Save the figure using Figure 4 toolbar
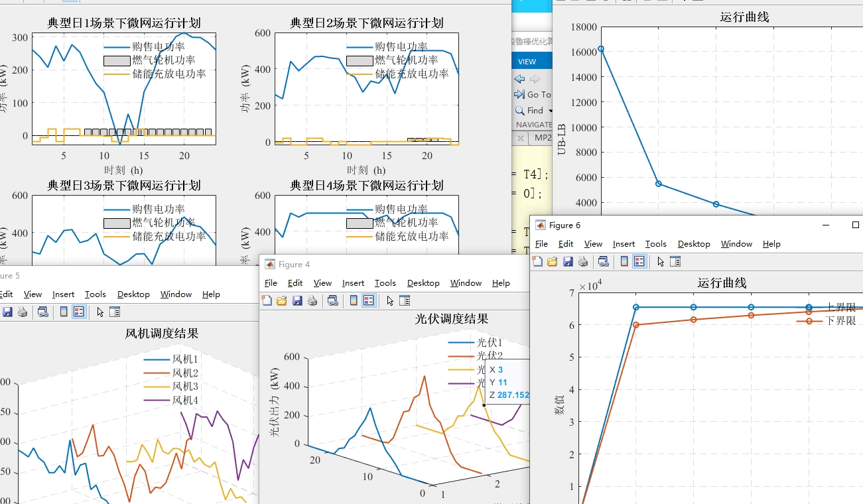Viewport: 863px width, 504px height. coord(297,300)
